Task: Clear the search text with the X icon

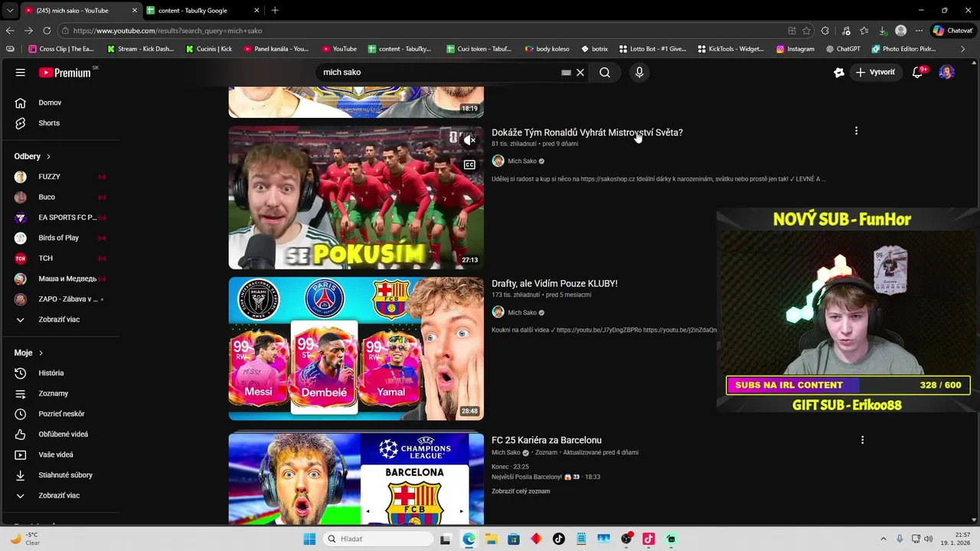Action: (x=580, y=72)
